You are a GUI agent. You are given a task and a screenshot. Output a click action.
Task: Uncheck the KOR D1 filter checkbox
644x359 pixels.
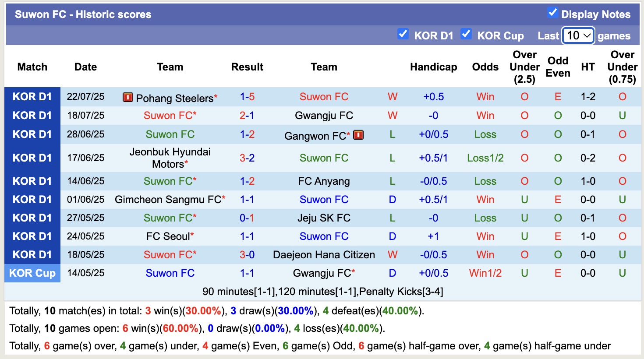(403, 33)
